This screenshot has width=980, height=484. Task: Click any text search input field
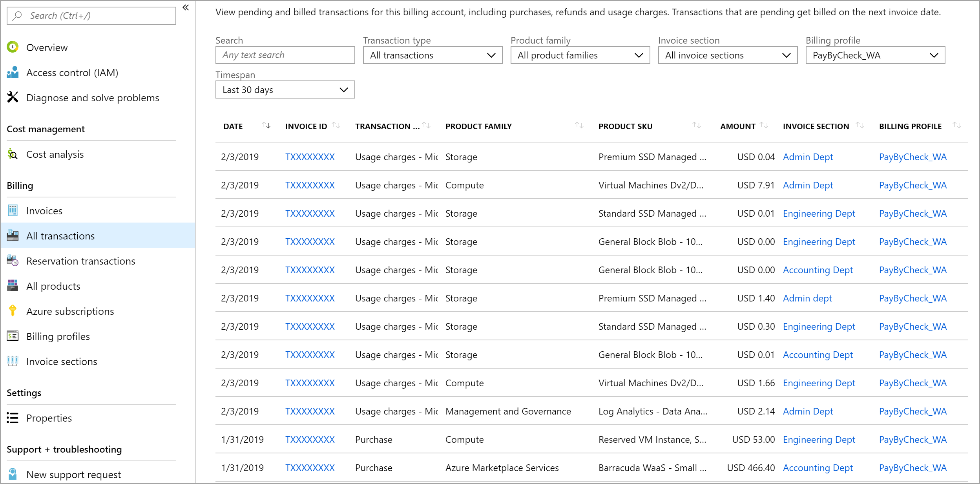(285, 55)
